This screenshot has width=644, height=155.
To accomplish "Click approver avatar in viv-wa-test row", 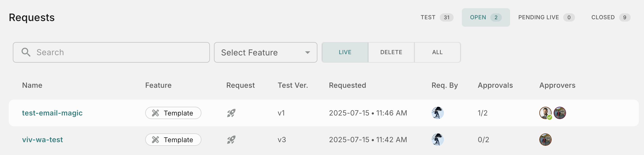I will [x=545, y=140].
